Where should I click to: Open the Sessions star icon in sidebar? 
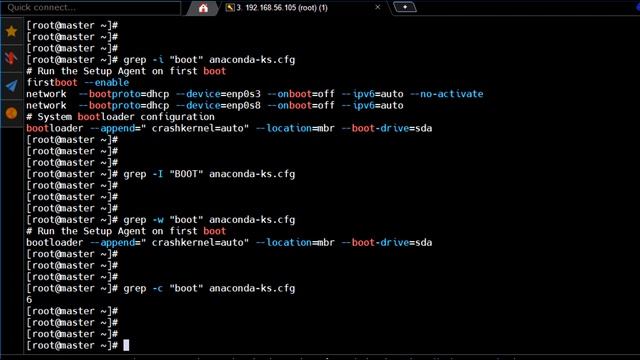pos(11,31)
